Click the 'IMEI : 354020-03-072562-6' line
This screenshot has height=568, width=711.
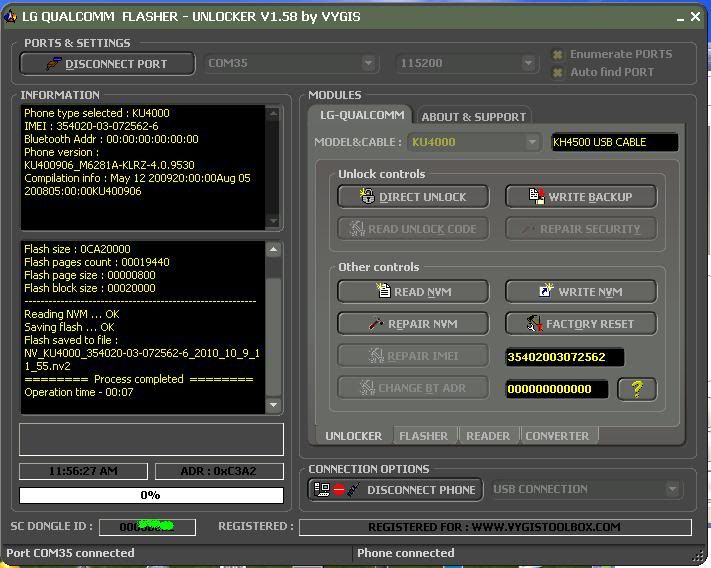(x=91, y=126)
